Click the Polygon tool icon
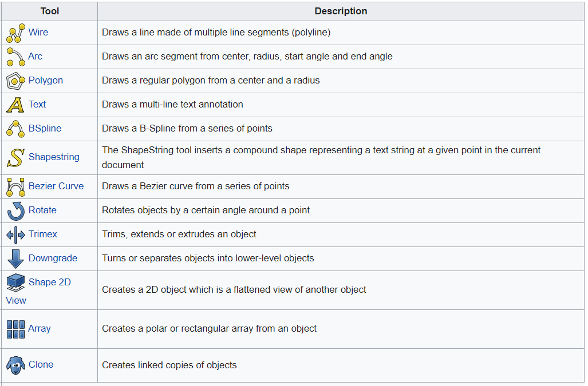This screenshot has width=588, height=386. [15, 81]
